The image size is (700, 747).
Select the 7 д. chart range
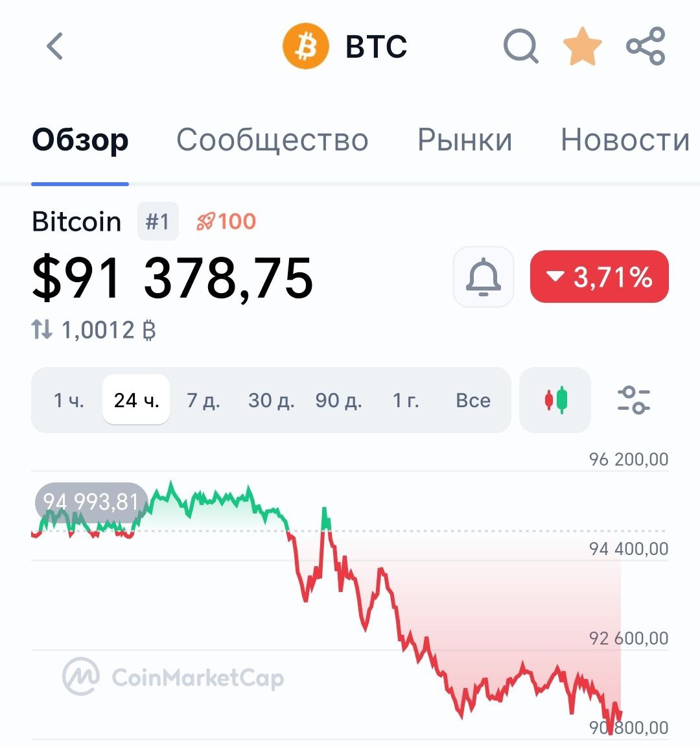tap(204, 400)
